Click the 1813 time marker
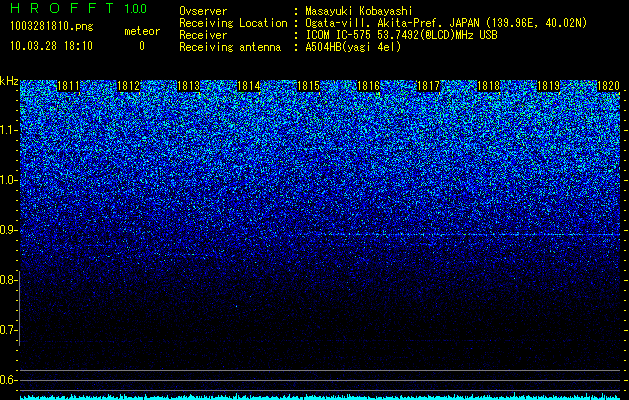The height and width of the screenshot is (400, 629). tap(189, 86)
